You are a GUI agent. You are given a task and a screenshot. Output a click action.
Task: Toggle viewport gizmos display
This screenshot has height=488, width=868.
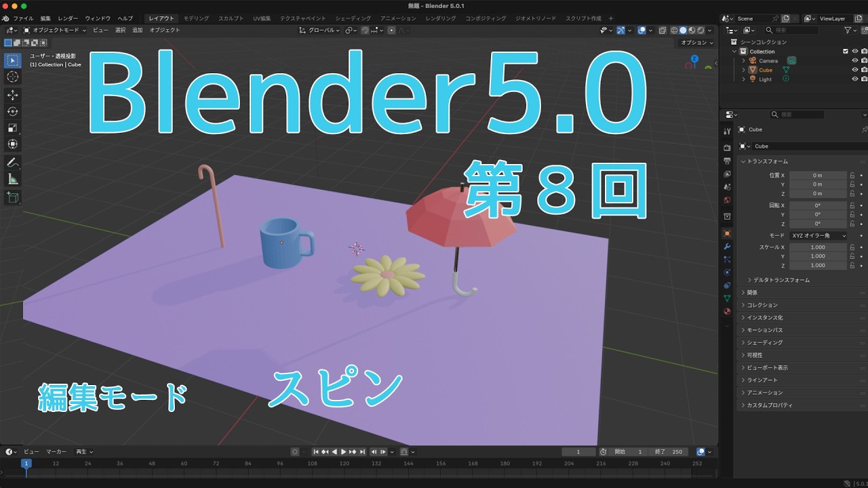pyautogui.click(x=620, y=30)
